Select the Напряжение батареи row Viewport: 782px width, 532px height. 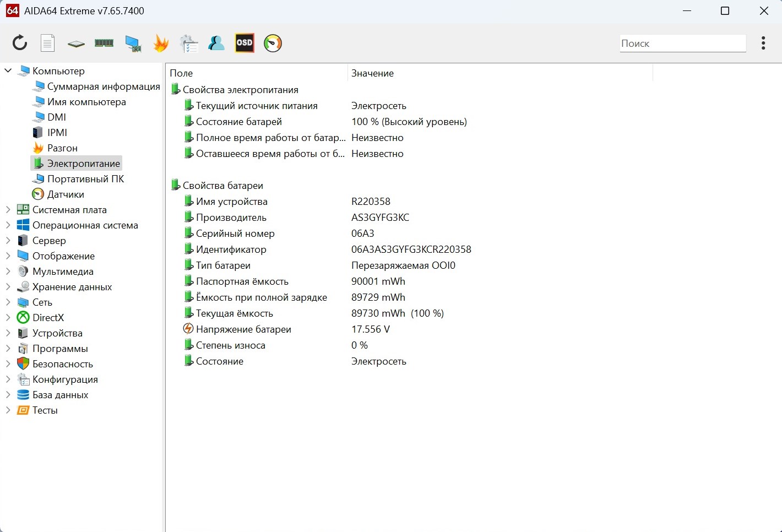click(x=243, y=329)
